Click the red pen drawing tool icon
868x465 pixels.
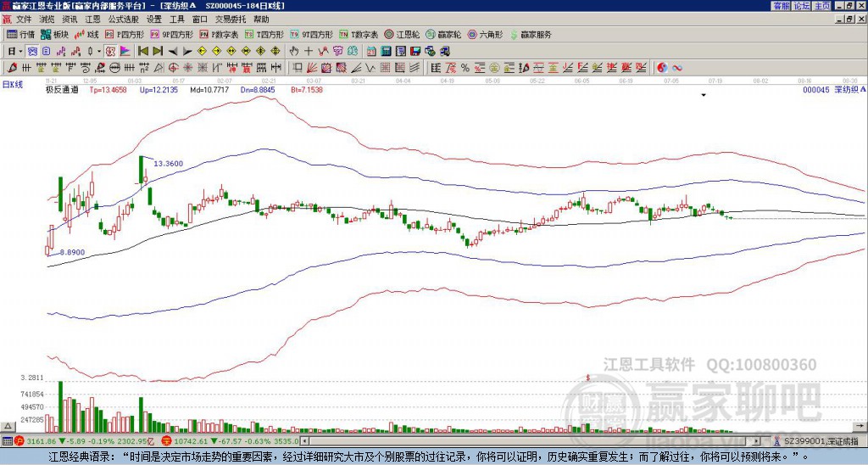pyautogui.click(x=11, y=68)
